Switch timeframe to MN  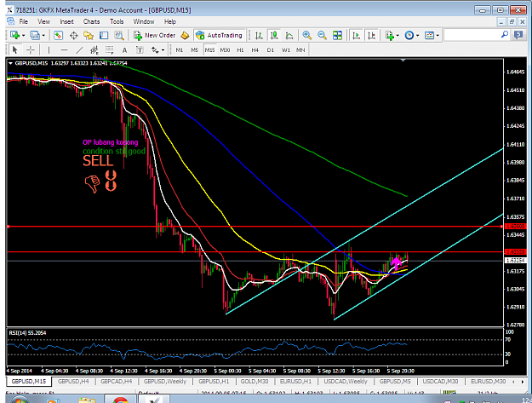300,50
